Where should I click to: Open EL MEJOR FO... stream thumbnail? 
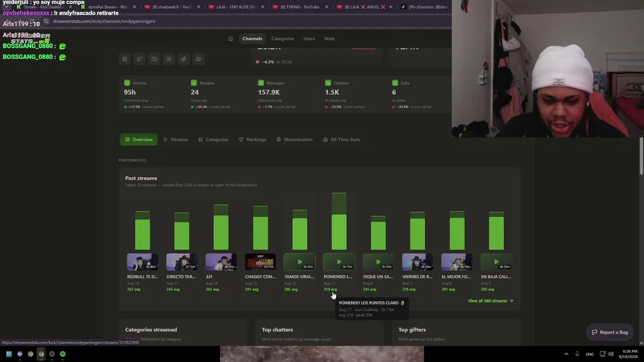click(x=456, y=262)
